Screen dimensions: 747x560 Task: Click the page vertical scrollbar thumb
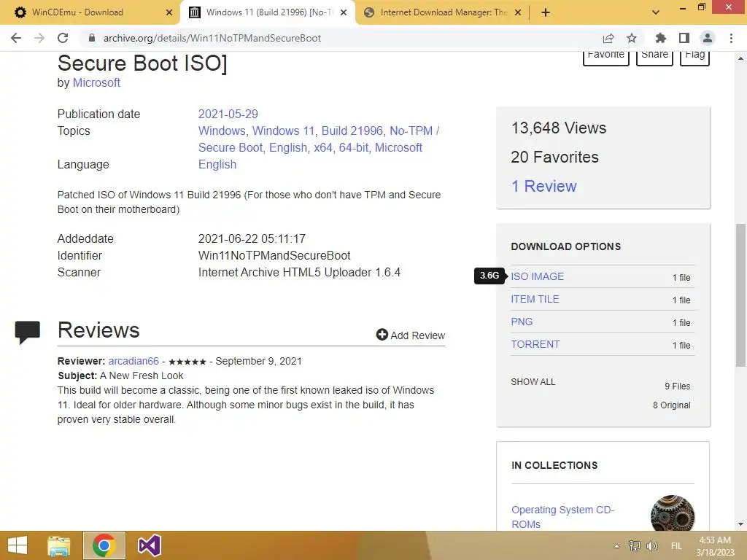click(740, 295)
